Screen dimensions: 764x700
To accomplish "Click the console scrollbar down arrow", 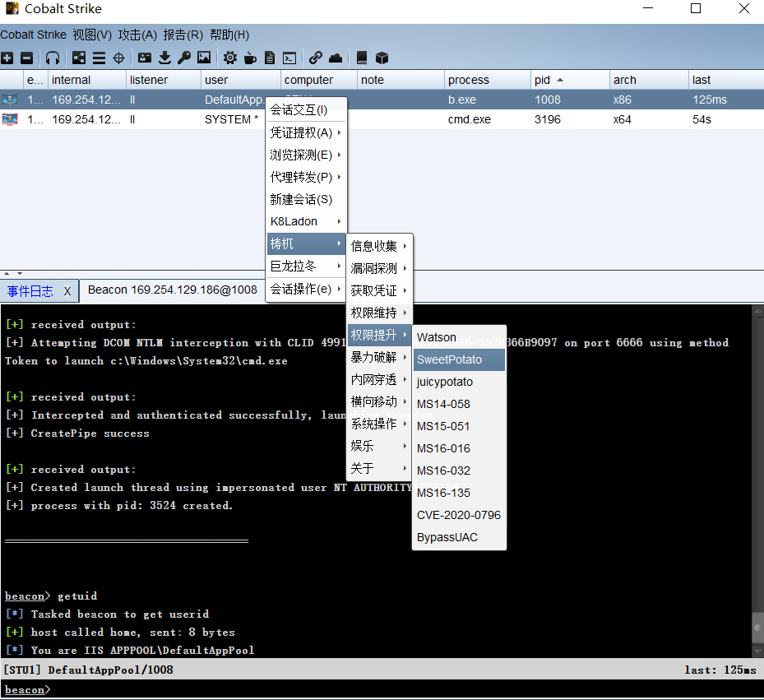I will (x=757, y=651).
